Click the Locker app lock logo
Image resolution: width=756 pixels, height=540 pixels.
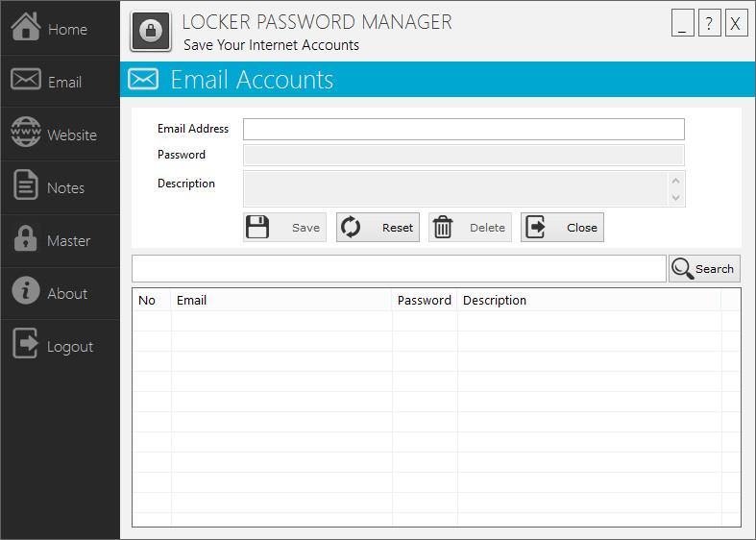(x=151, y=32)
